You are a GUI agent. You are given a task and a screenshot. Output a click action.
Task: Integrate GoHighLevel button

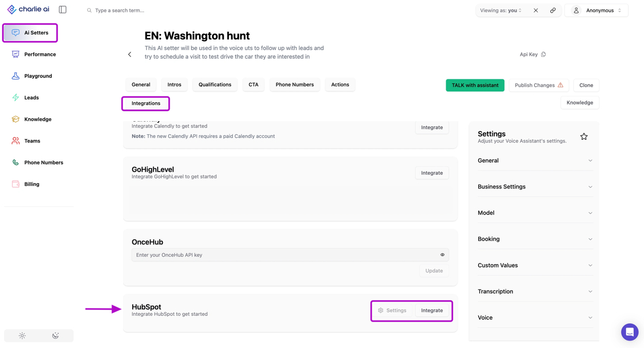432,173
